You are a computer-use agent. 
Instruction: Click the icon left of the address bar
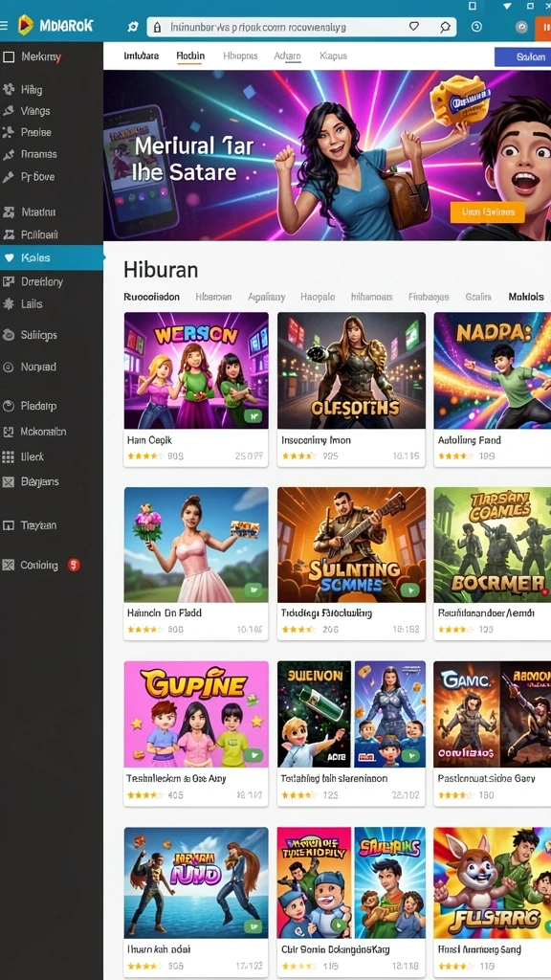132,27
